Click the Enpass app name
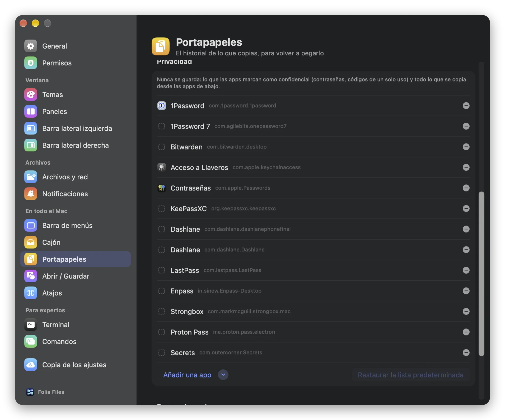The height and width of the screenshot is (420, 505). 182,291
